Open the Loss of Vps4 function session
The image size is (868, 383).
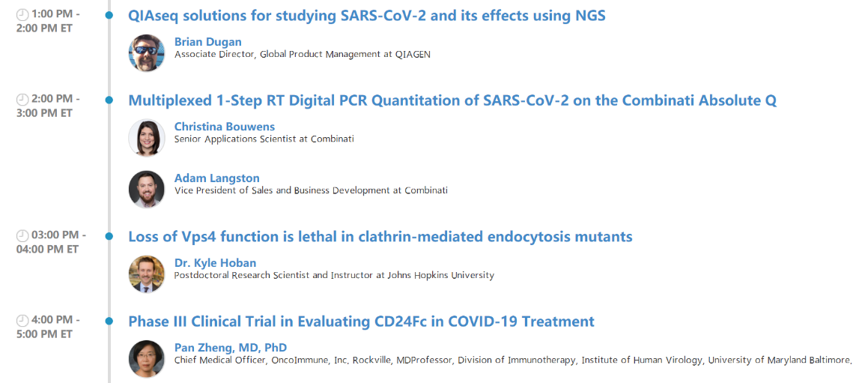380,238
